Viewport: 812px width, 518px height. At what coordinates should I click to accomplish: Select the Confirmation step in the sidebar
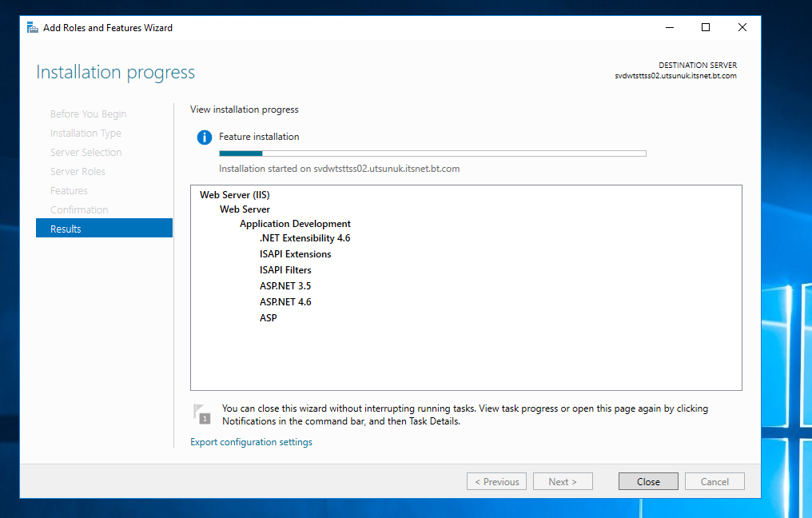(x=79, y=209)
